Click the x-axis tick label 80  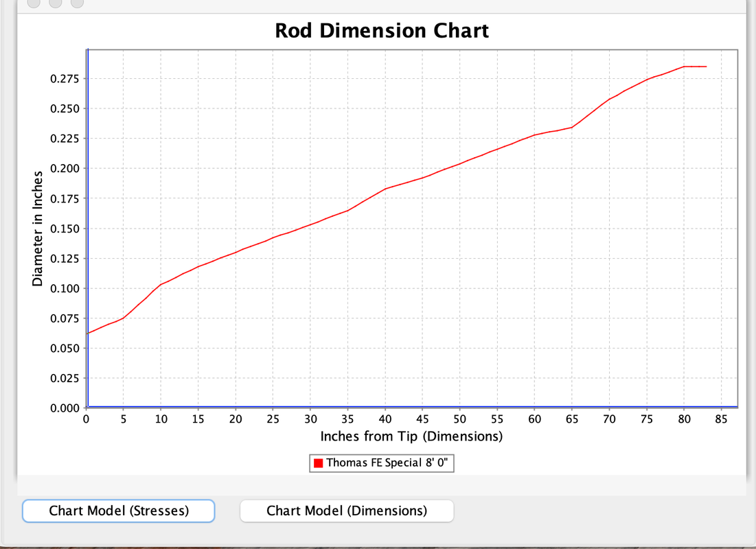click(684, 419)
